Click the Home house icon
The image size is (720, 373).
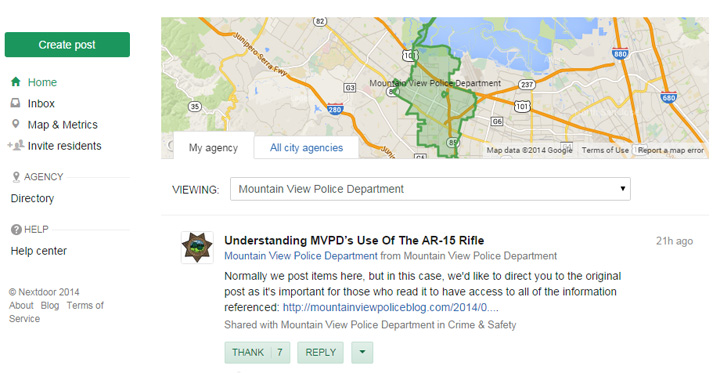16,82
